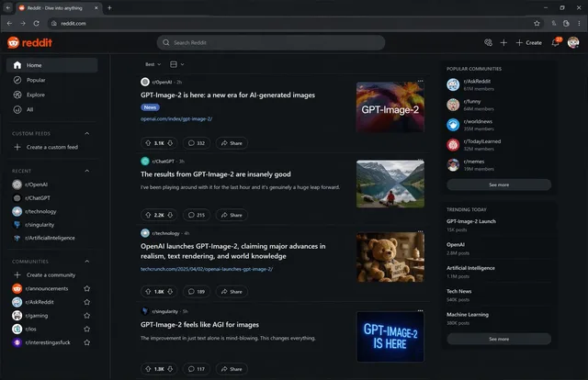
Task: Reload the page in the browser
Action: coord(37,23)
